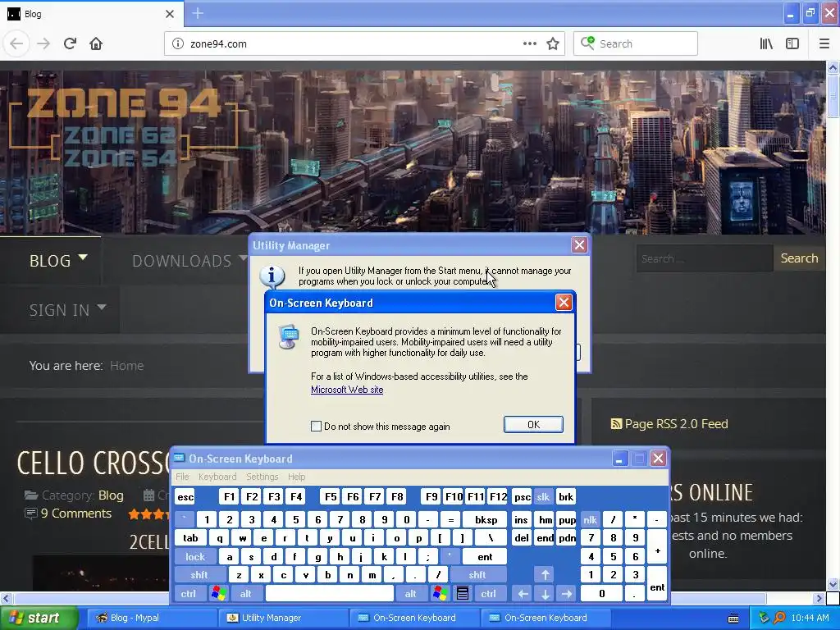The height and width of the screenshot is (630, 840).
Task: Reload the zone94.com page
Action: [x=70, y=43]
